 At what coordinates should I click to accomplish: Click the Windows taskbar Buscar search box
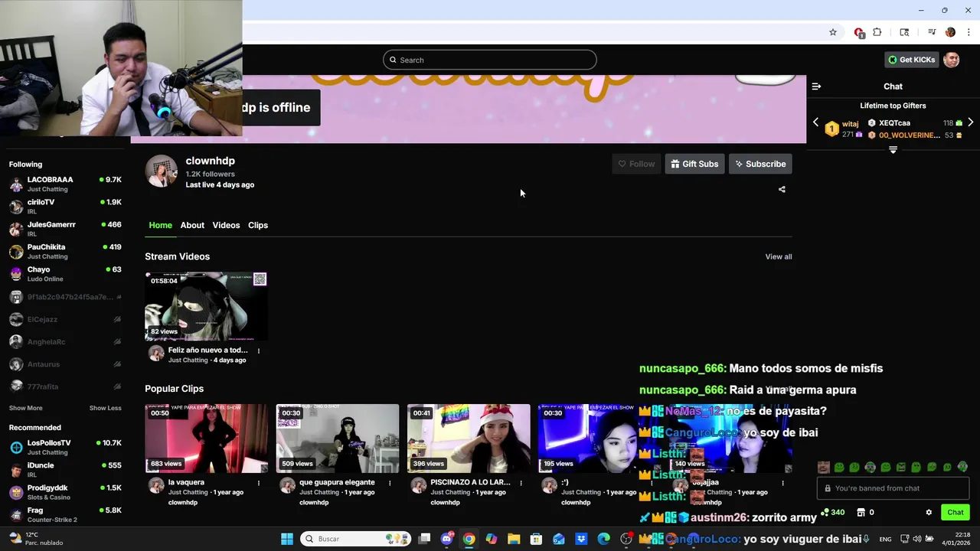coord(356,539)
